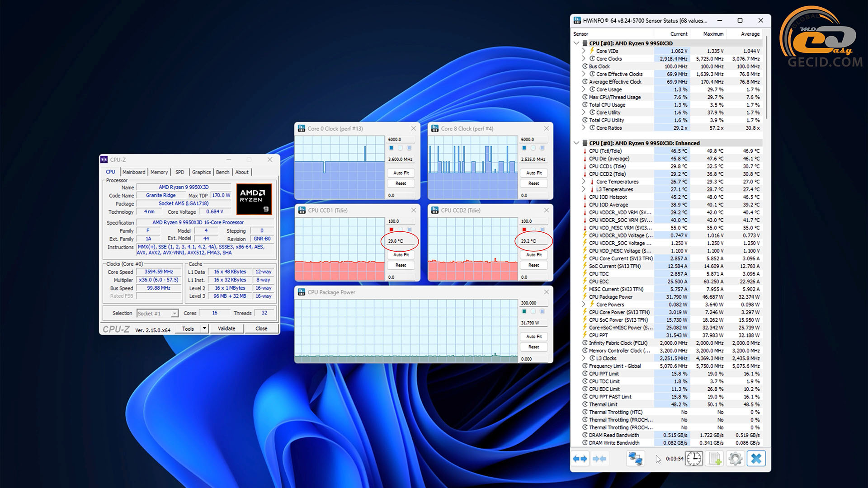The image size is (868, 488).
Task: Click the Average column header in HWiNFO
Action: (750, 34)
